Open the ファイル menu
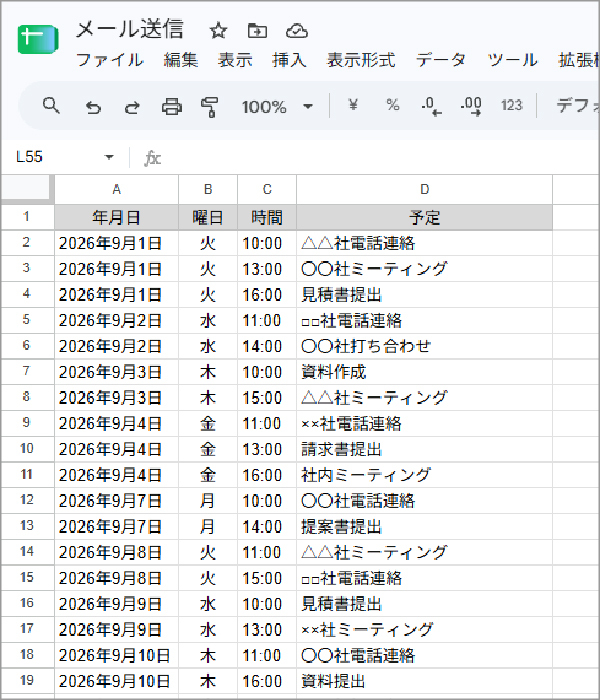The height and width of the screenshot is (700, 600). pyautogui.click(x=110, y=60)
